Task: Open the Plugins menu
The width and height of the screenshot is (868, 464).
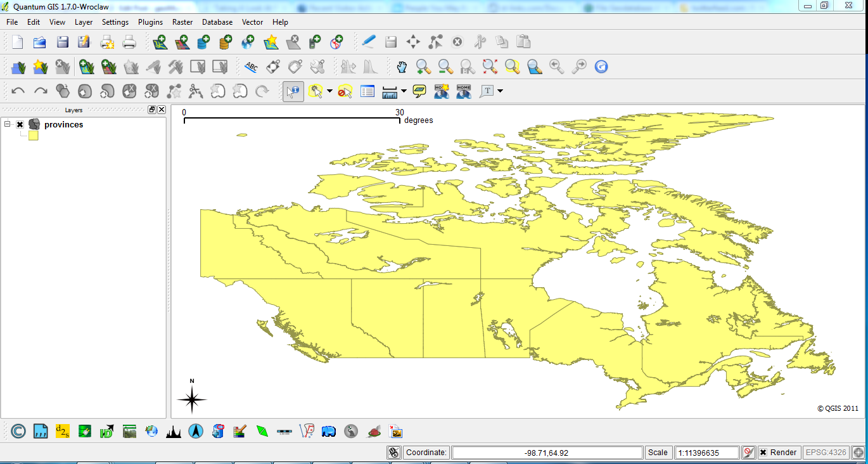Action: (x=150, y=22)
